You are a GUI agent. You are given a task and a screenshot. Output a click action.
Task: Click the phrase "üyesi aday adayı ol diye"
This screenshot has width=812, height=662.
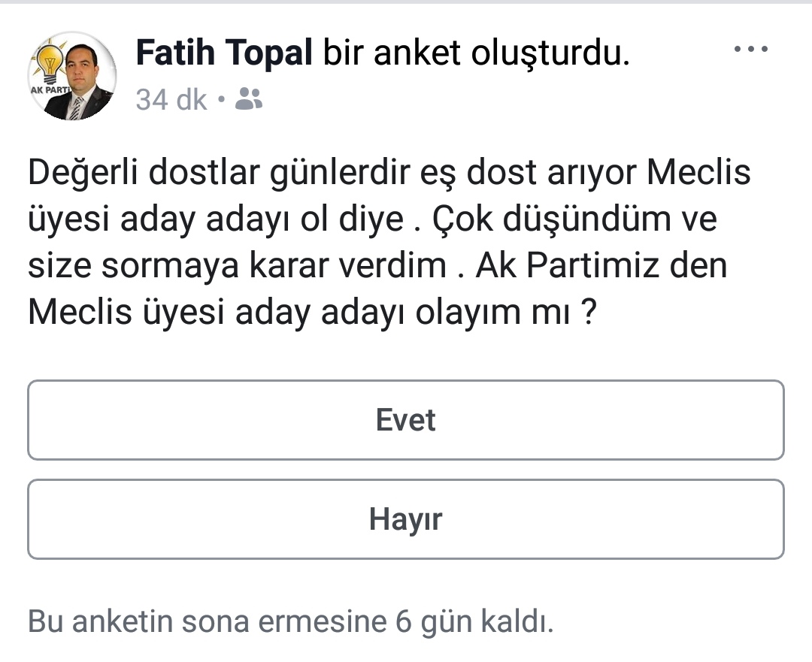(215, 220)
